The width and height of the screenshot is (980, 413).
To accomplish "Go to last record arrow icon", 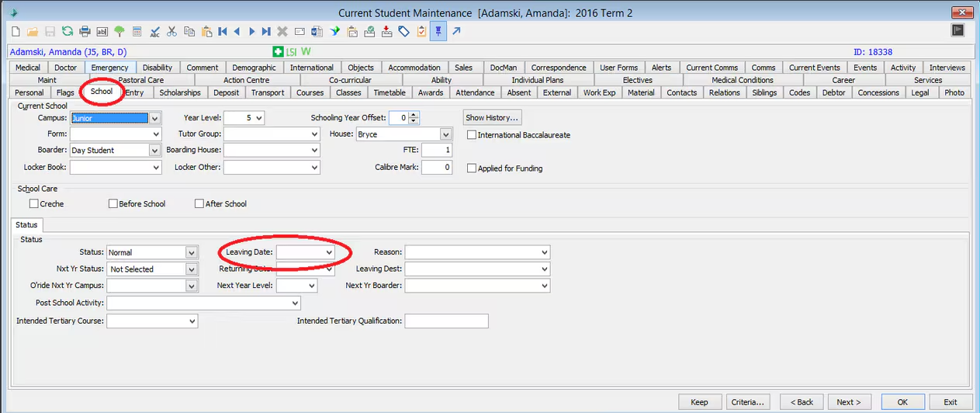I will [x=266, y=32].
